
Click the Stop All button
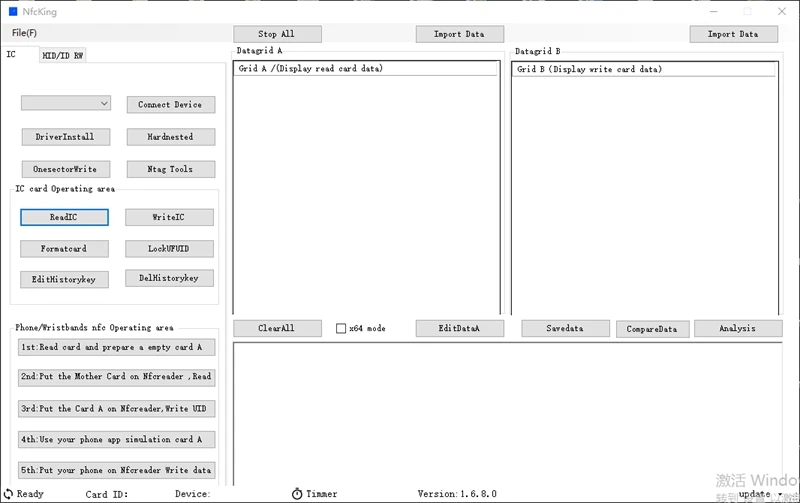[277, 34]
